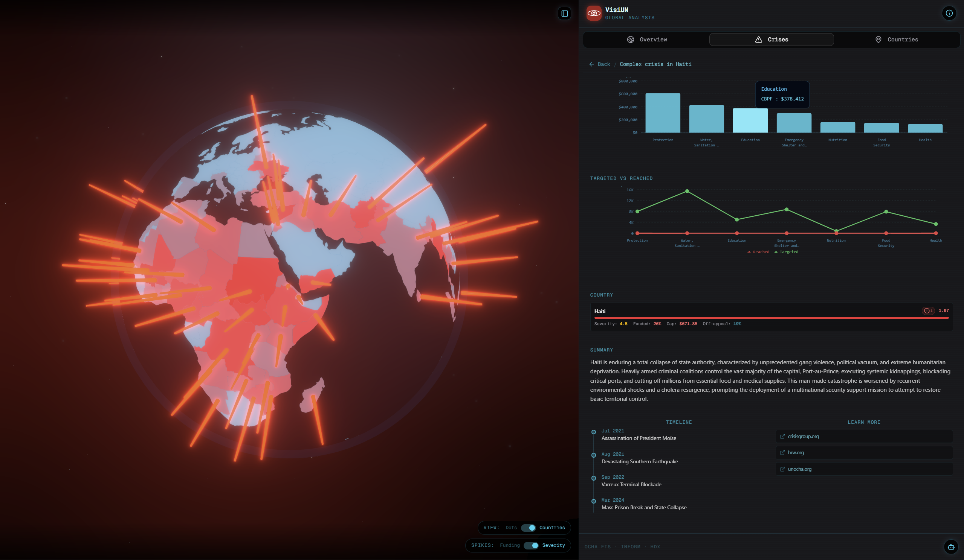This screenshot has height=560, width=964.
Task: Click the Protection funding bar
Action: coord(663,113)
